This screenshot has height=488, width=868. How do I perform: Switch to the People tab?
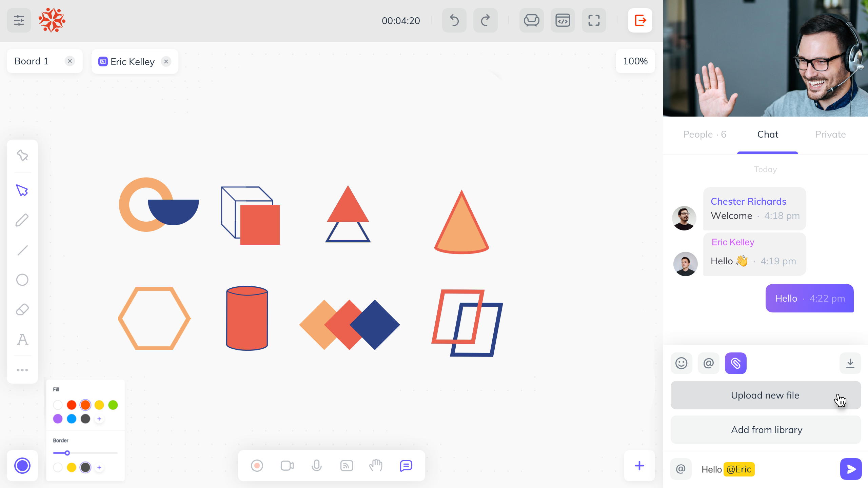coord(705,135)
